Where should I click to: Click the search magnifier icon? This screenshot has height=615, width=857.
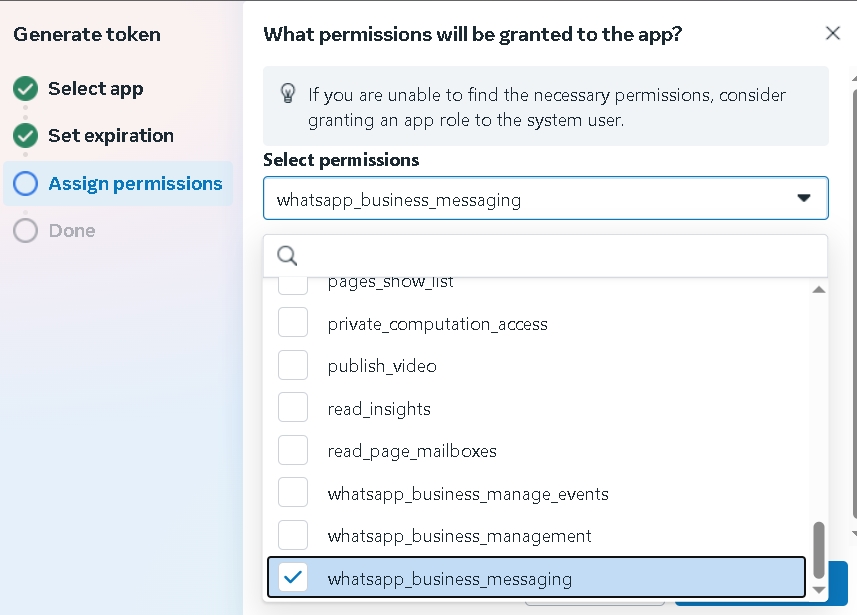tap(287, 256)
